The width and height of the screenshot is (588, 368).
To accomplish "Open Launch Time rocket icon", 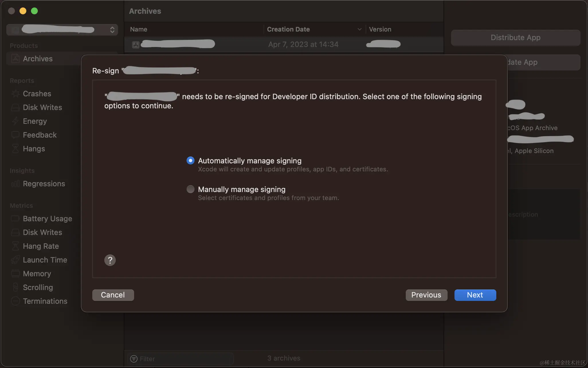I will (15, 260).
